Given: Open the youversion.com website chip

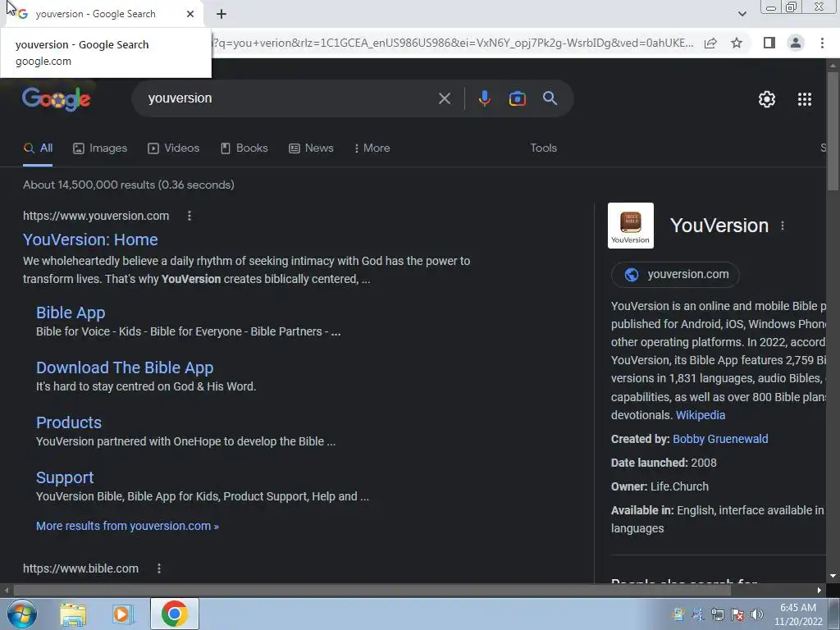Looking at the screenshot, I should point(676,275).
